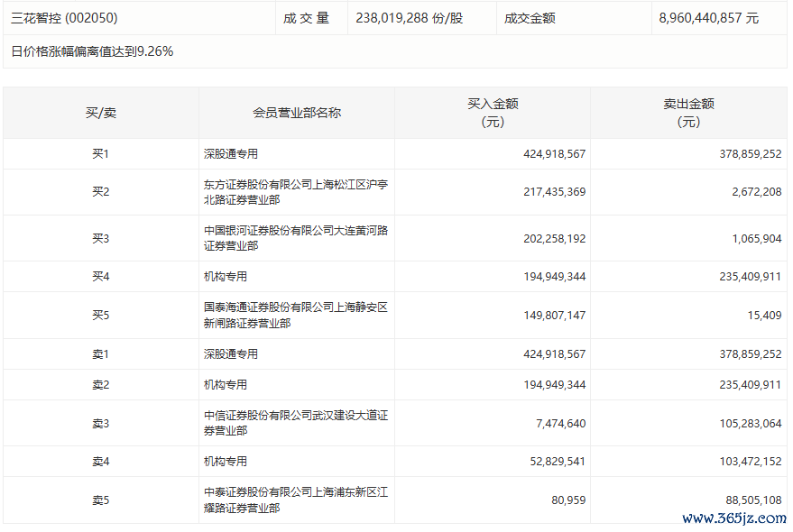Click the 买入金额(元) column header
The width and height of the screenshot is (793, 532).
click(x=493, y=113)
